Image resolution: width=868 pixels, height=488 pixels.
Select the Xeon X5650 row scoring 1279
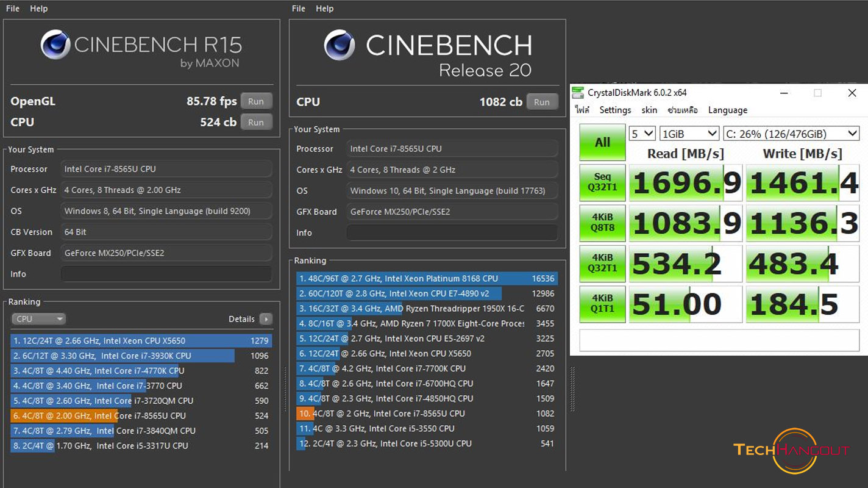[141, 341]
